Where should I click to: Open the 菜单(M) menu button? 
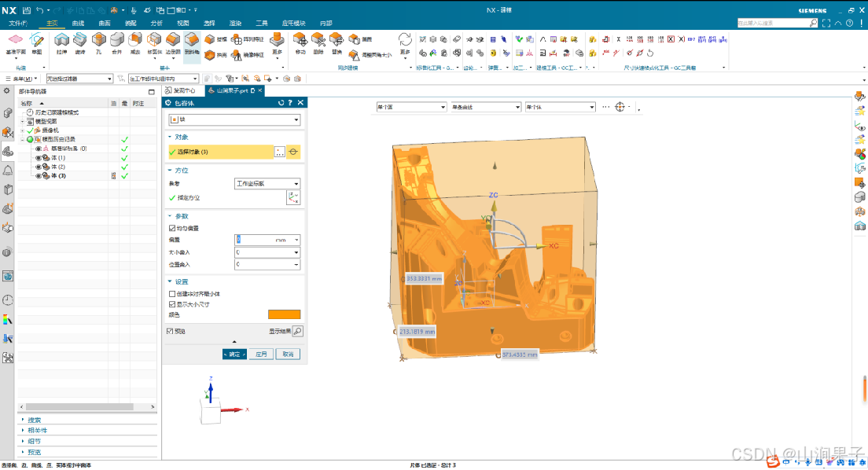point(21,79)
